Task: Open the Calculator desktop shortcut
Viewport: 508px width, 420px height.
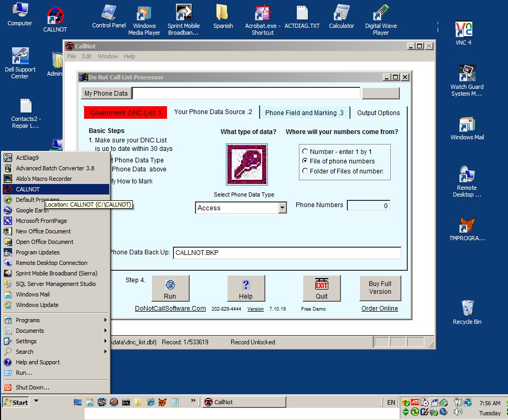Action: [341, 16]
